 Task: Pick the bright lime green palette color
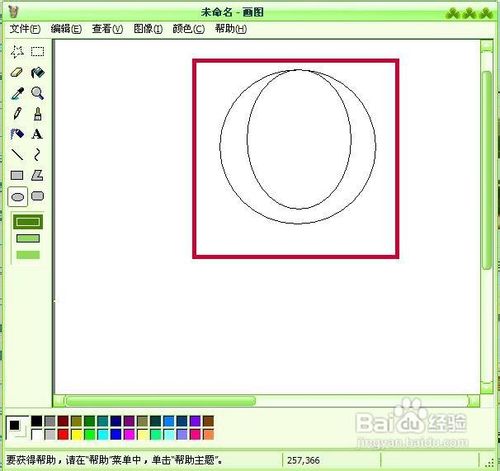coord(89,434)
